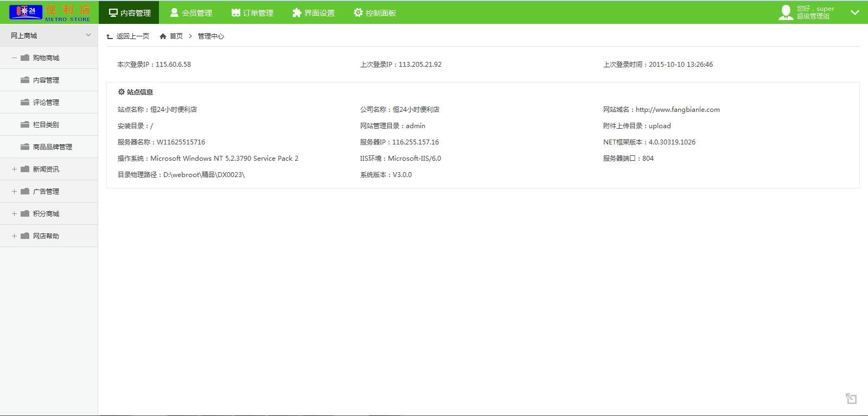
Task: Click the server port 804 value
Action: click(x=648, y=158)
